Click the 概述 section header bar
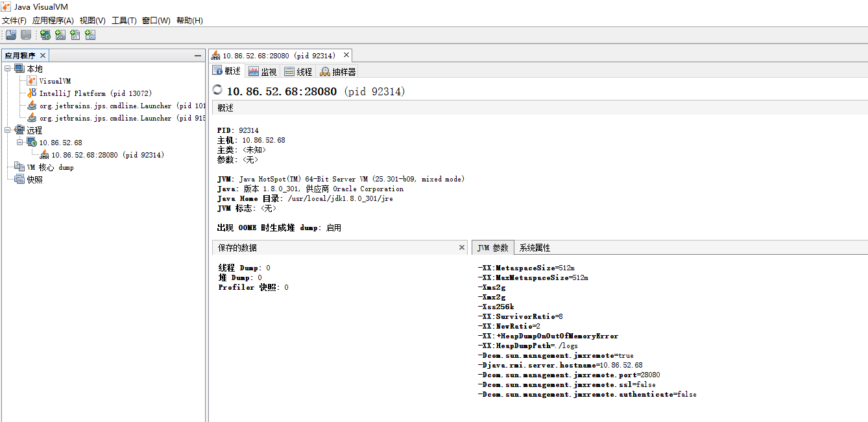The height and width of the screenshot is (422, 868). [540, 108]
